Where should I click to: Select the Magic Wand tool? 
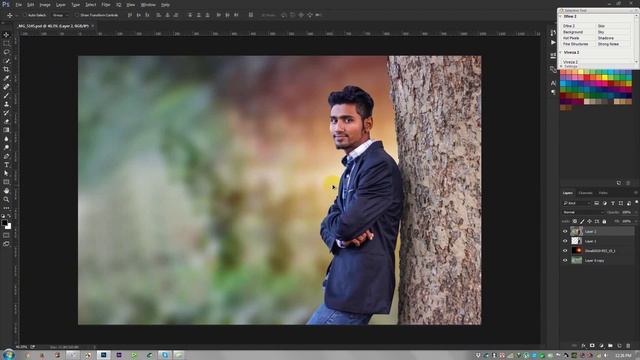(6, 61)
